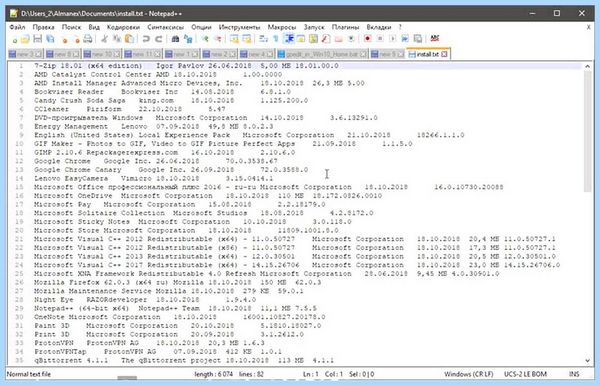
Task: Toggle Show All Characters pilcrow icon
Action: coord(276,39)
